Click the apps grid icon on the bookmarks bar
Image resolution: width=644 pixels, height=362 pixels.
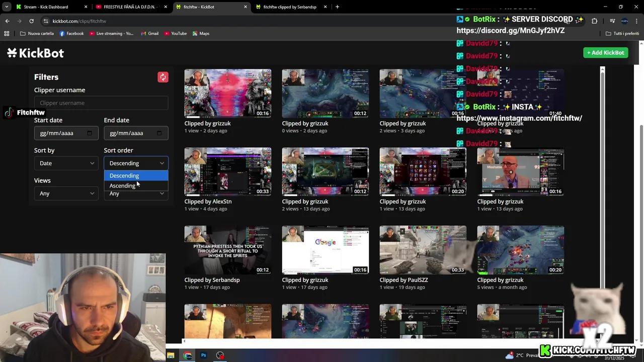pyautogui.click(x=7, y=33)
